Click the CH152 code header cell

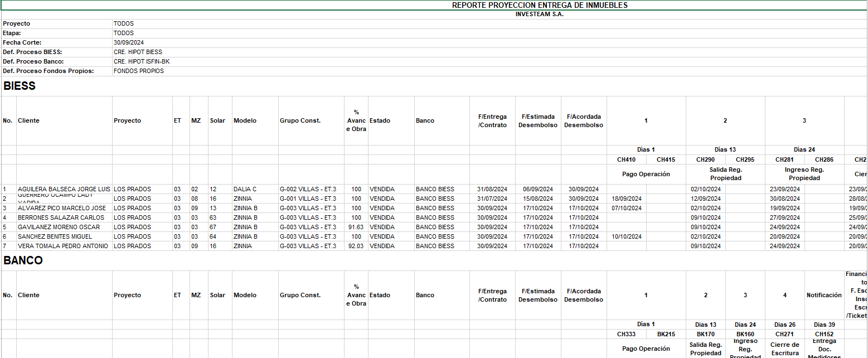pyautogui.click(x=823, y=335)
